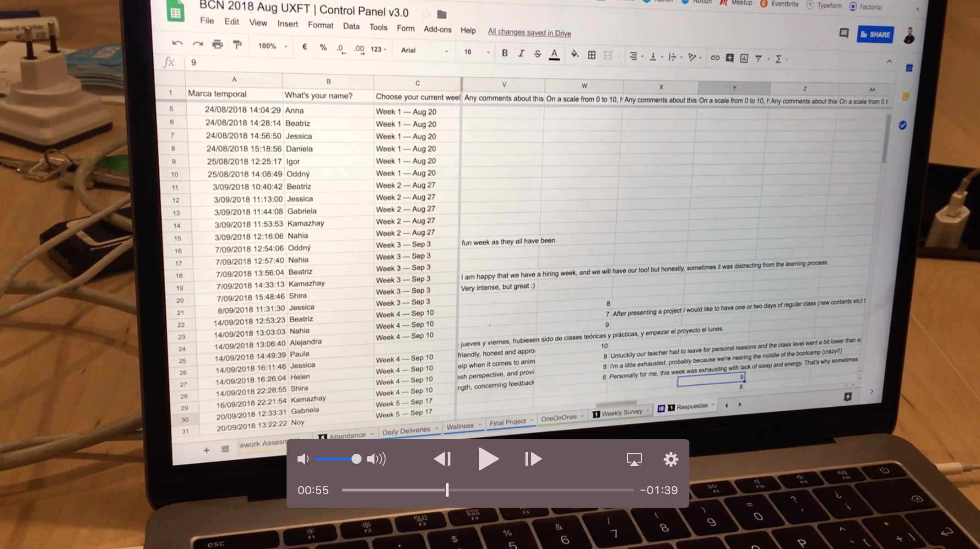Open the zoom 100% dropdown

[272, 46]
